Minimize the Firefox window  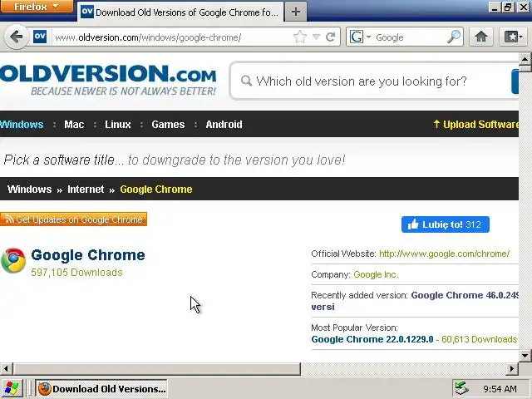(x=495, y=7)
